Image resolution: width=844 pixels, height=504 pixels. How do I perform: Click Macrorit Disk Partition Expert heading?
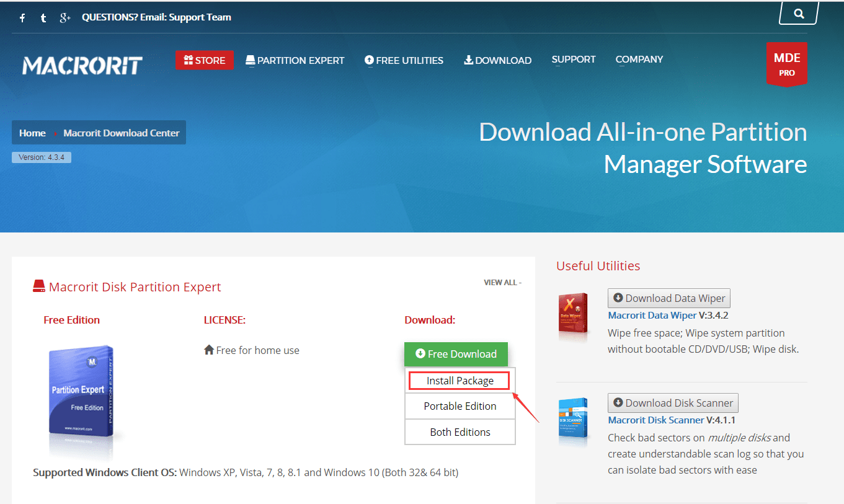tap(135, 287)
